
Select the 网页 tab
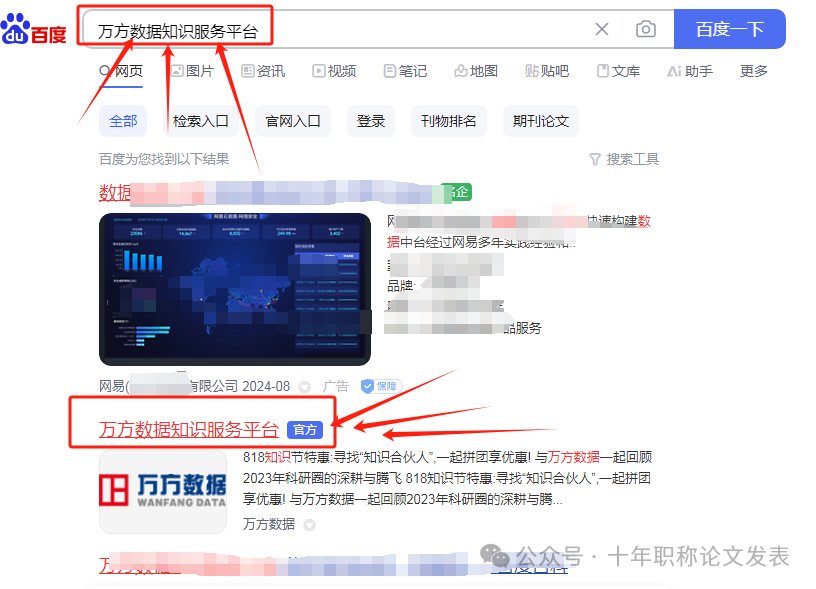pos(121,71)
